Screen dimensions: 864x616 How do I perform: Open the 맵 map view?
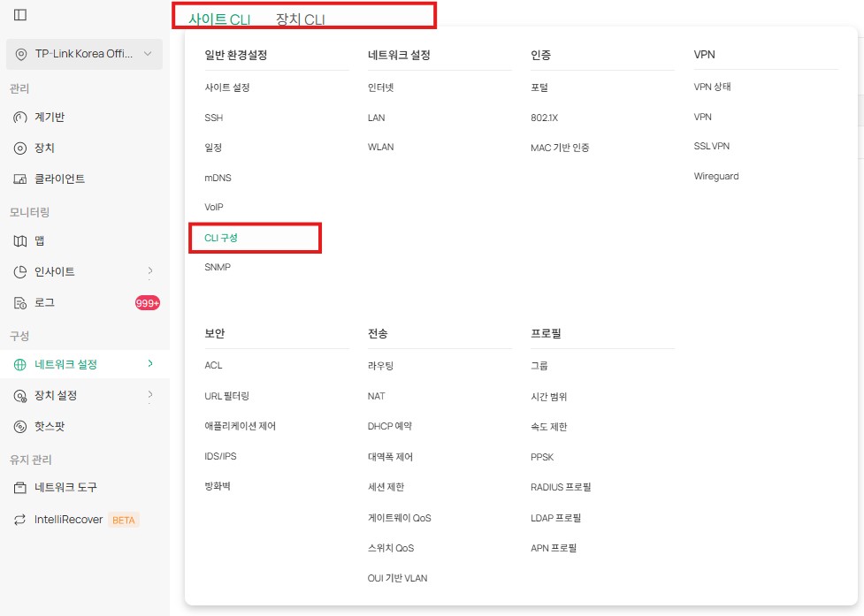40,240
